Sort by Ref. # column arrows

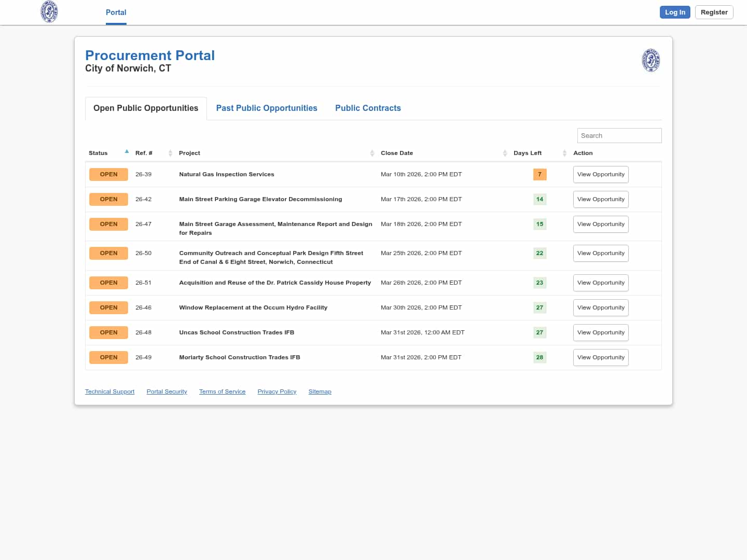(170, 153)
